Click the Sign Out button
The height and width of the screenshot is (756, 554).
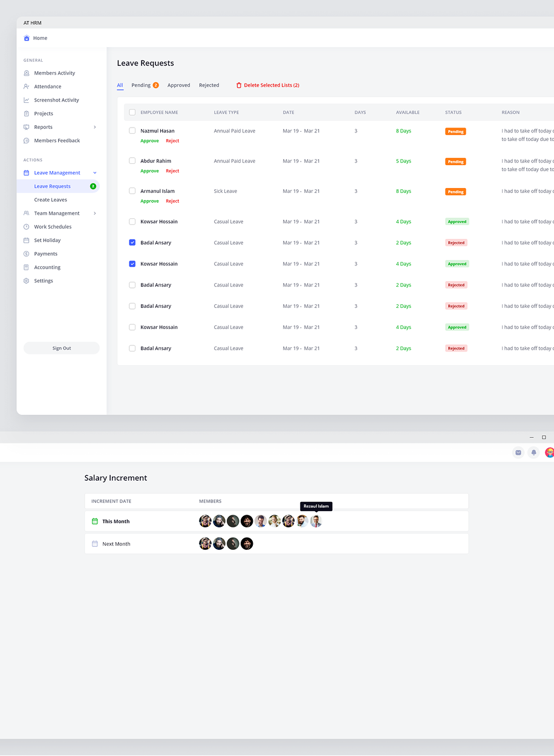point(61,348)
